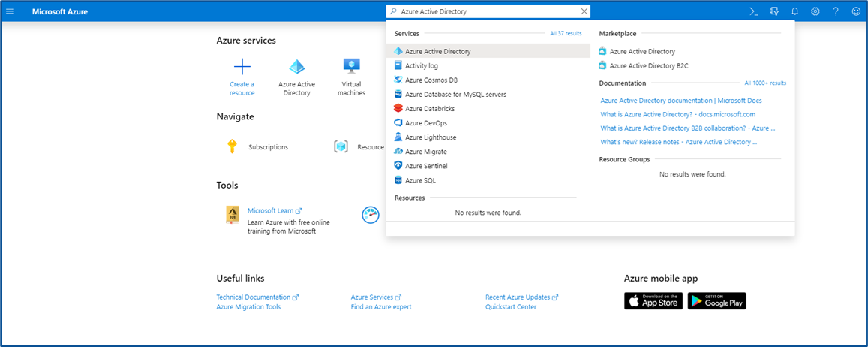Open Marketplace Azure Active Directory entry
868x347 pixels.
click(x=642, y=52)
